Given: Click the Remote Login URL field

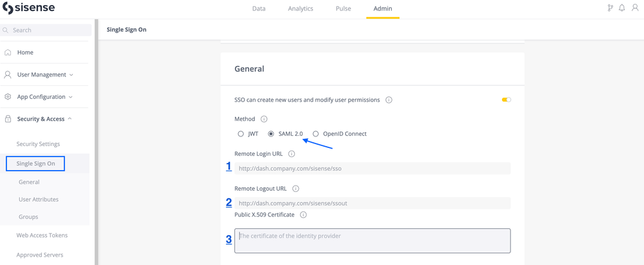Looking at the screenshot, I should click(372, 169).
